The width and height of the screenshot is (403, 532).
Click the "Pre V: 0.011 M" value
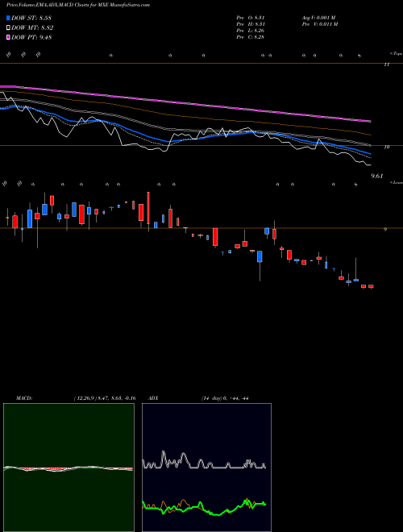319,24
